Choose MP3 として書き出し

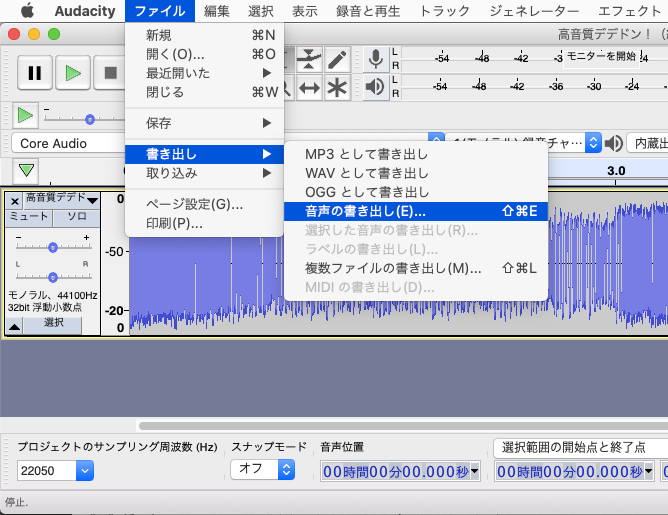416,154
